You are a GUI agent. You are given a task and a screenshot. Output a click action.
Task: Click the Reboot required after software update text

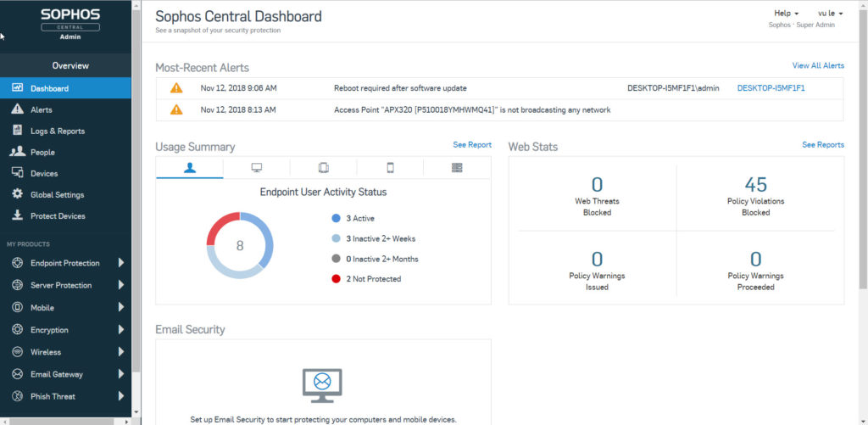tap(400, 87)
